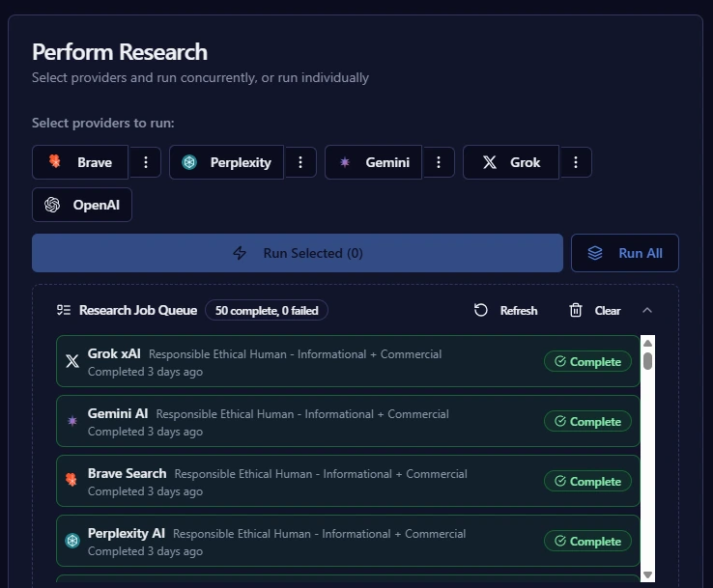Screen dimensions: 713x588
Task: Click the job queue scrollbar up arrow
Action: click(647, 343)
